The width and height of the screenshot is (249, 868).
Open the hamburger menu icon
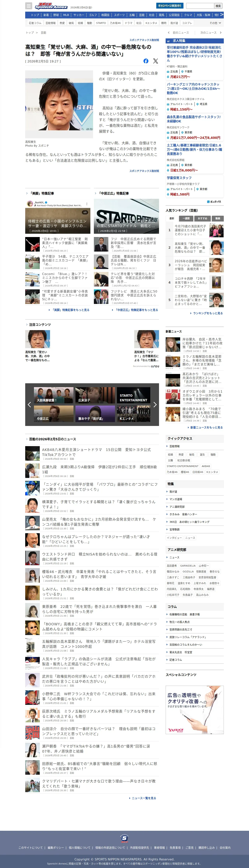tap(29, 6)
